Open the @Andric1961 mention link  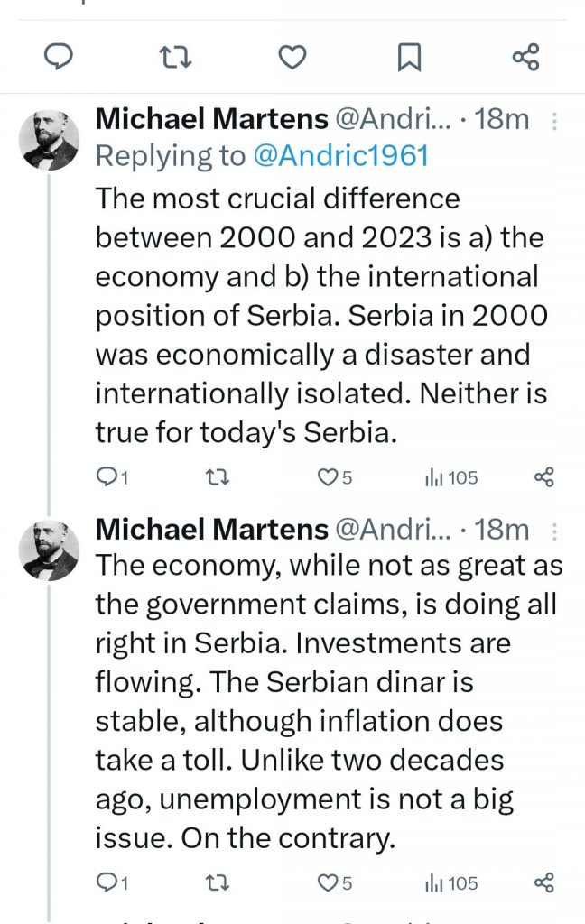pyautogui.click(x=339, y=156)
